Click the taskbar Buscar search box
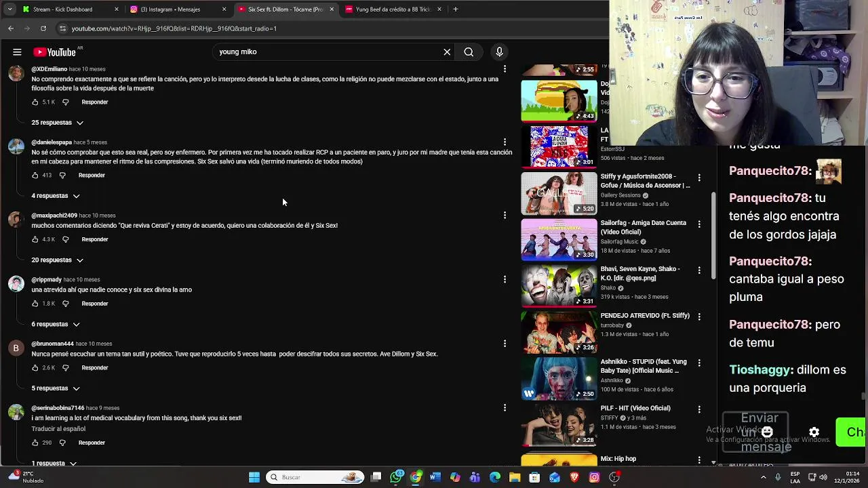This screenshot has height=488, width=868. click(x=315, y=477)
